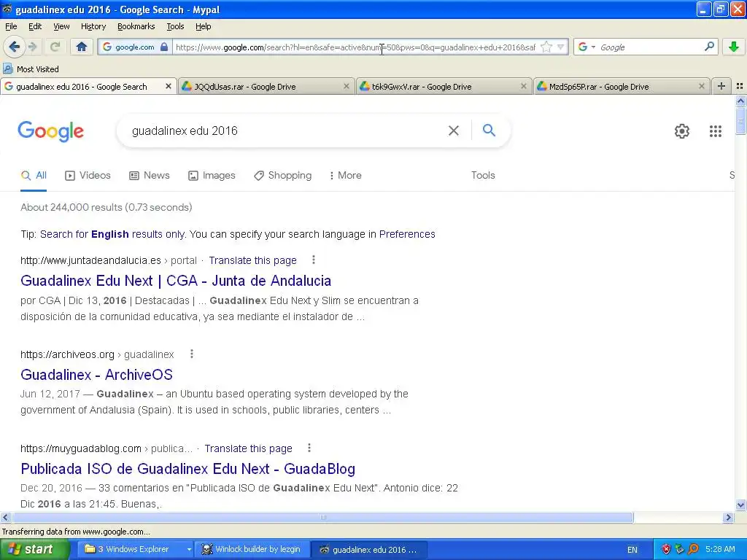Screen dimensions: 747x560
Task: Select the News results tab
Action: (x=150, y=175)
